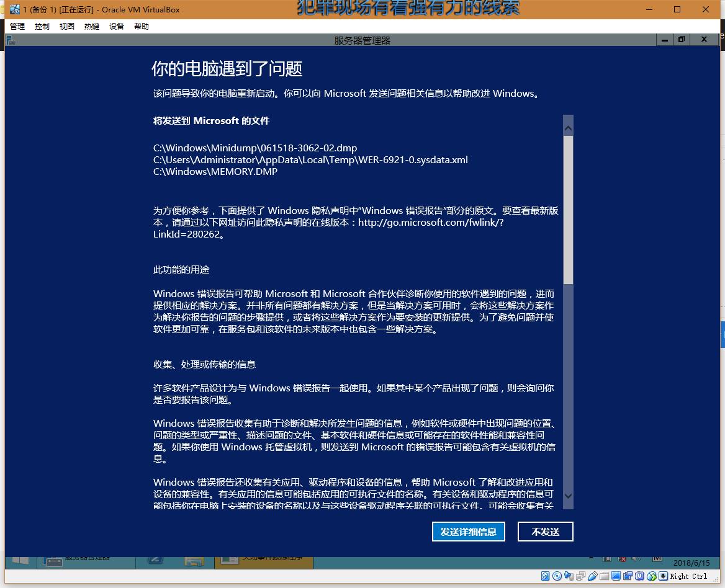Click the Server Manager icon at window top-left
Screen dimensions: 725x588
11,41
